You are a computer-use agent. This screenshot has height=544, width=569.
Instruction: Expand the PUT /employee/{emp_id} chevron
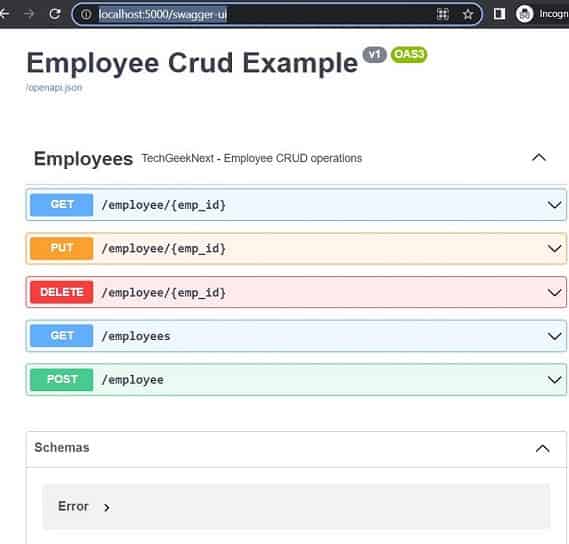tap(554, 249)
